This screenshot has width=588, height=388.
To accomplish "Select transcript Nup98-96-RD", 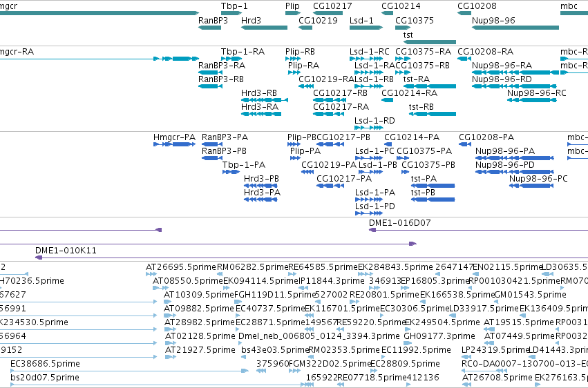I will pos(514,86).
